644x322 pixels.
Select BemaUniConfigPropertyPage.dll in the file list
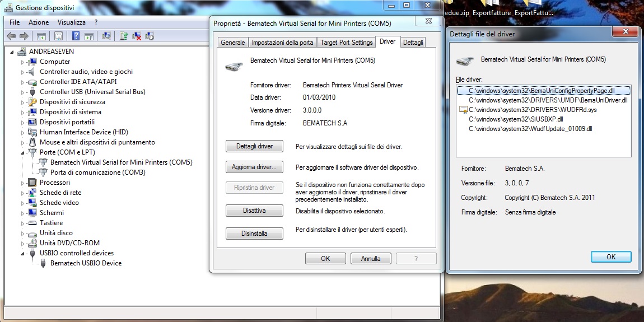pyautogui.click(x=543, y=90)
